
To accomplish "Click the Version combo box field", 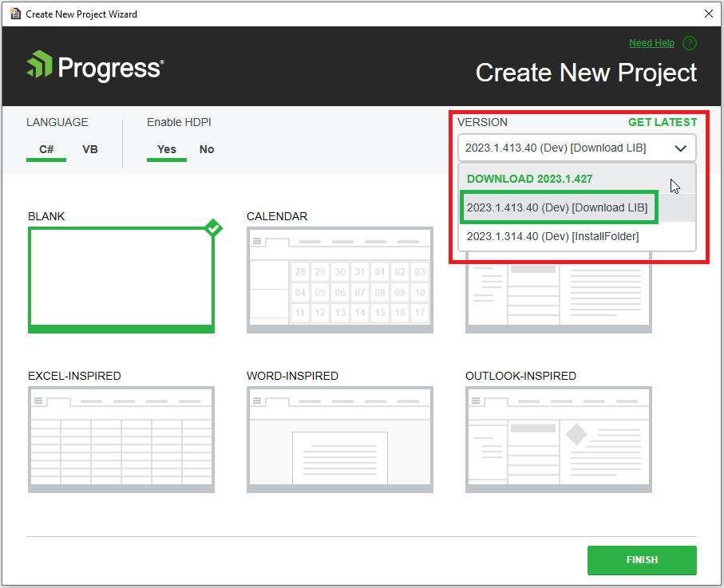I will coord(576,148).
